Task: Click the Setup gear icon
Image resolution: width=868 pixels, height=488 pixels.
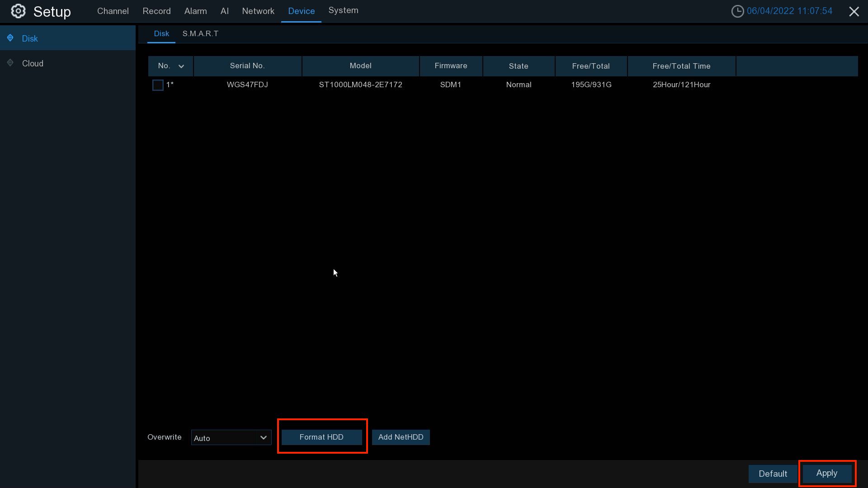Action: (x=18, y=11)
